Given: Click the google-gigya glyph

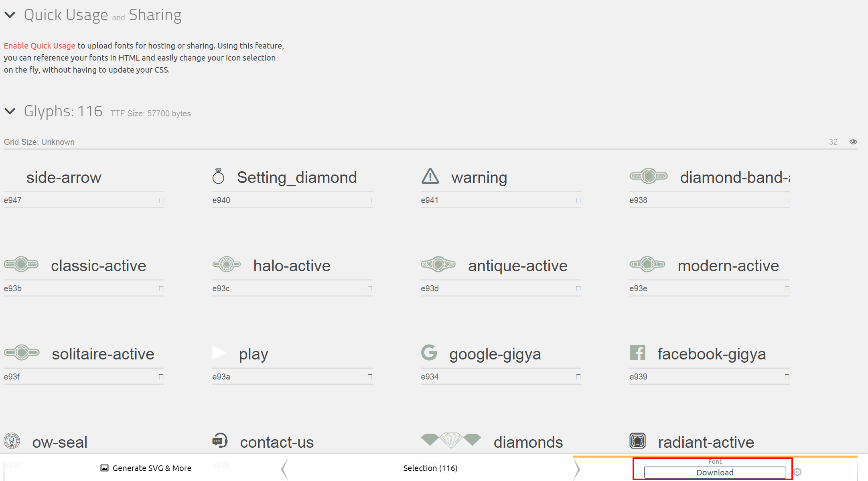Looking at the screenshot, I should click(x=429, y=352).
